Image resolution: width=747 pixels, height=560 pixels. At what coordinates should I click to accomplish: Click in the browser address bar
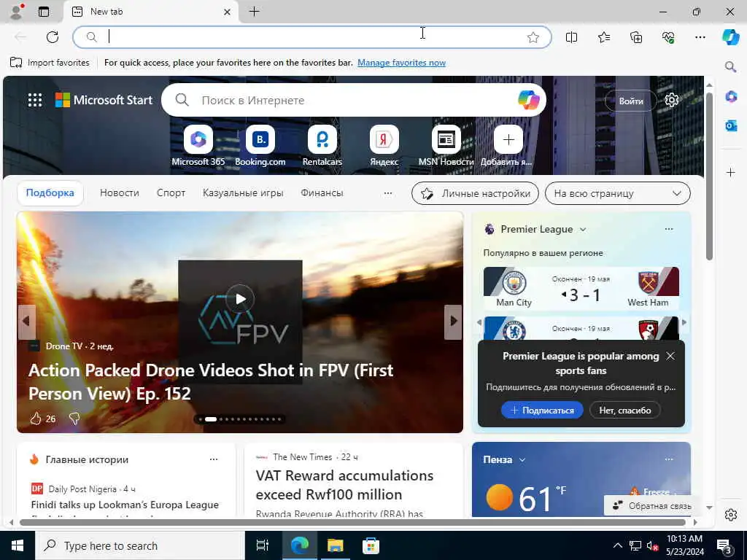[312, 37]
